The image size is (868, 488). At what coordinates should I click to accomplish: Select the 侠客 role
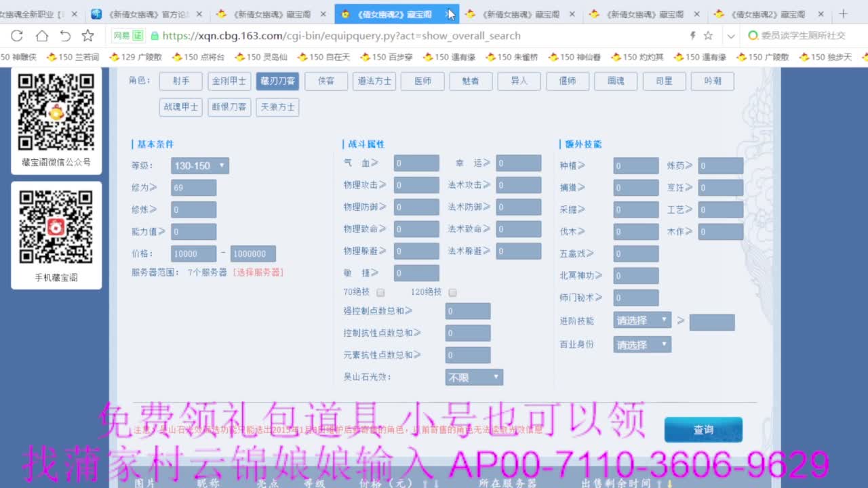pos(326,81)
